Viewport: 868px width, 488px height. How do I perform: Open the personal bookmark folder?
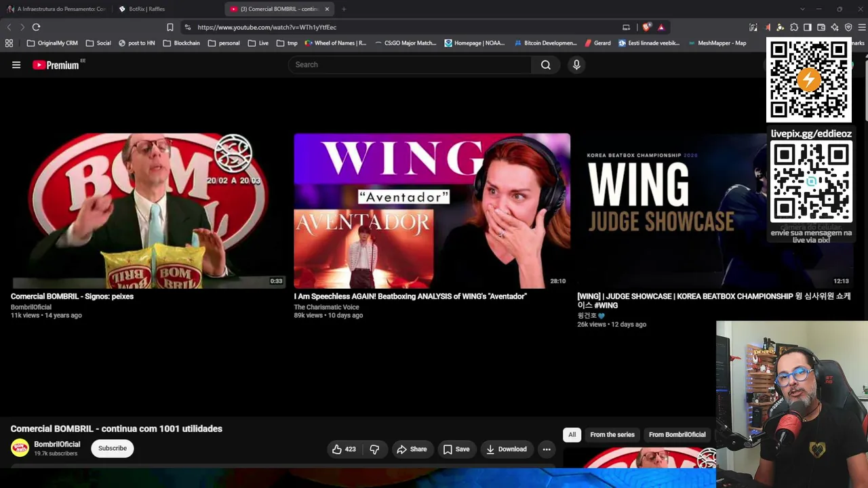(224, 43)
